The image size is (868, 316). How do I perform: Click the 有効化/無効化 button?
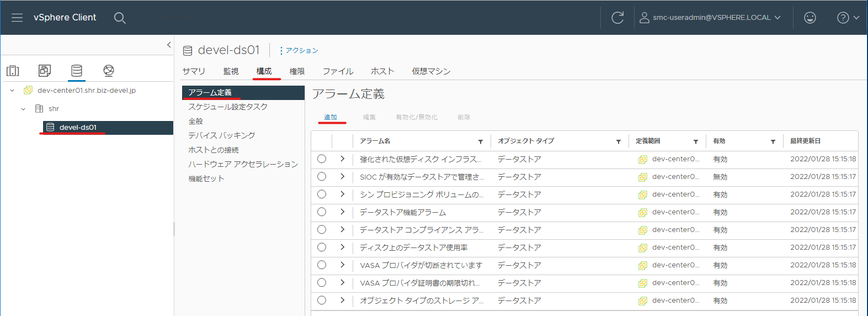417,117
